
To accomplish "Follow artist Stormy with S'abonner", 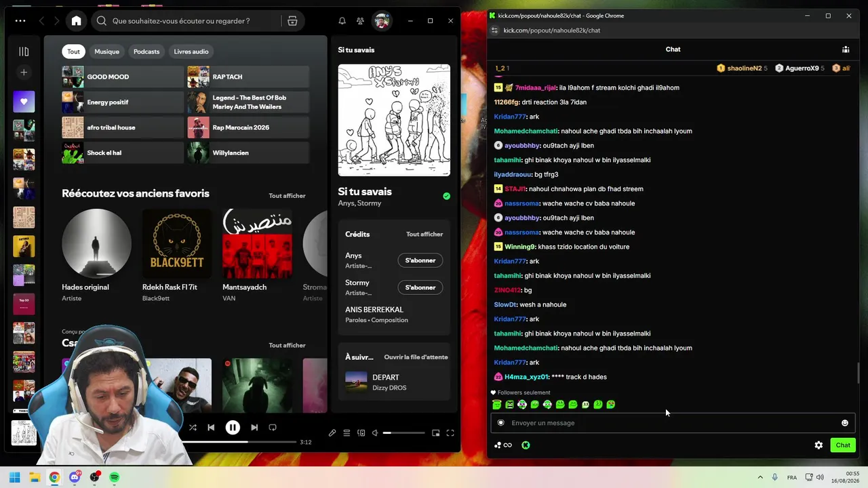I will pos(420,287).
